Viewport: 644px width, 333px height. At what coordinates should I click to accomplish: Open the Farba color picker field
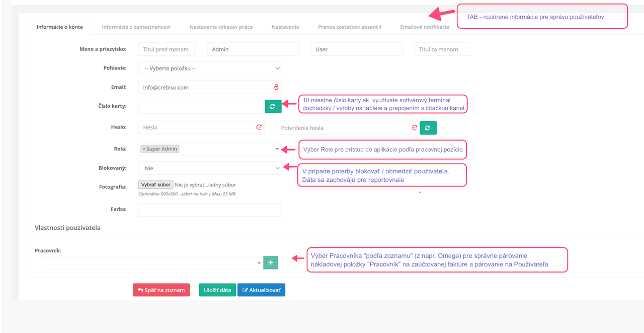tap(210, 210)
